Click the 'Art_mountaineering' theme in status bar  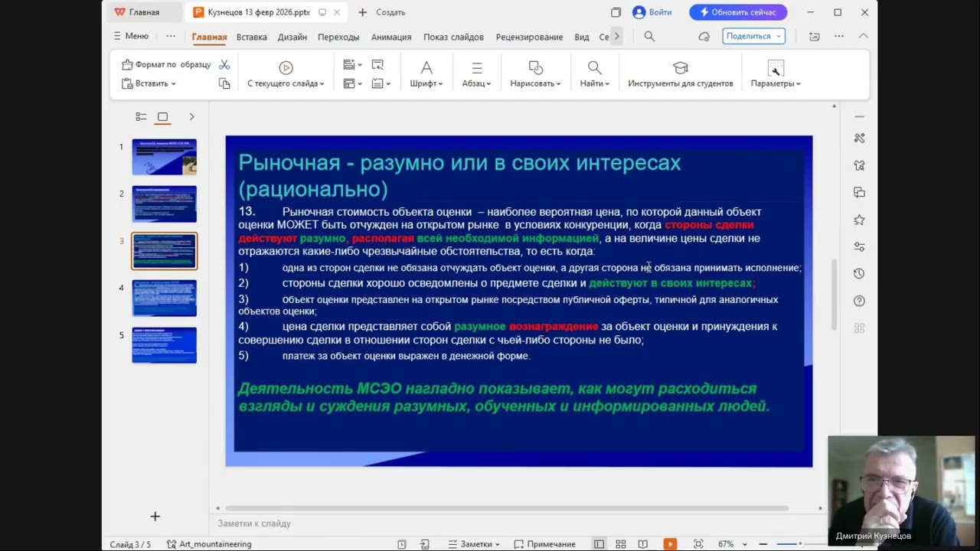(208, 544)
